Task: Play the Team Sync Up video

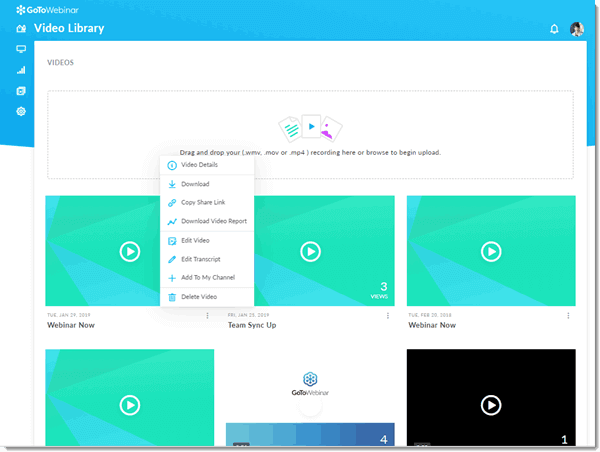Action: click(310, 251)
